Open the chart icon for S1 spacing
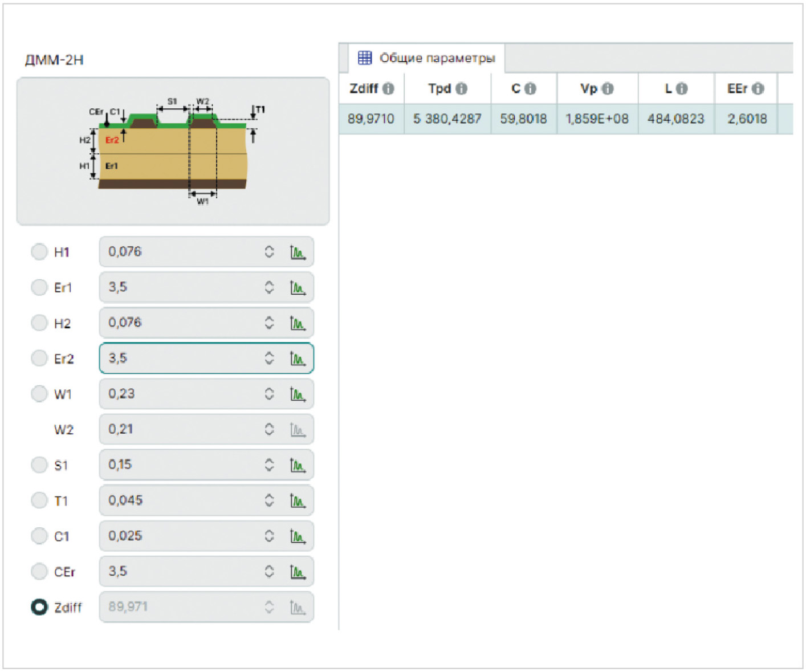 click(x=298, y=465)
